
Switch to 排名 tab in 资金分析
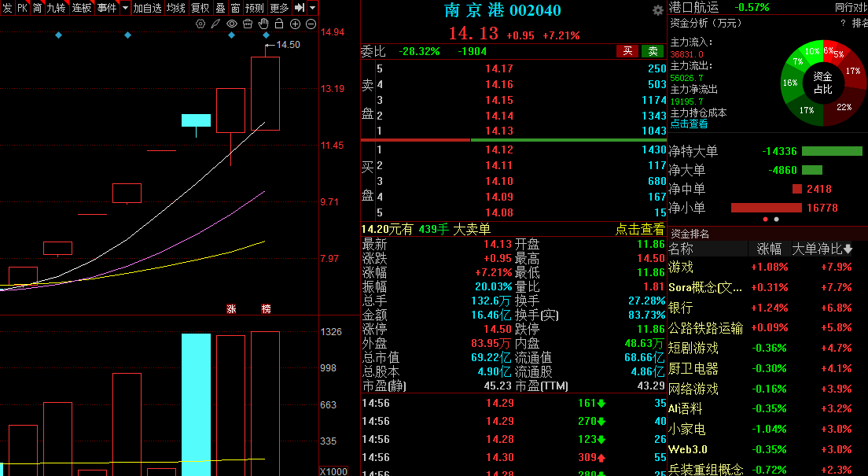click(859, 24)
